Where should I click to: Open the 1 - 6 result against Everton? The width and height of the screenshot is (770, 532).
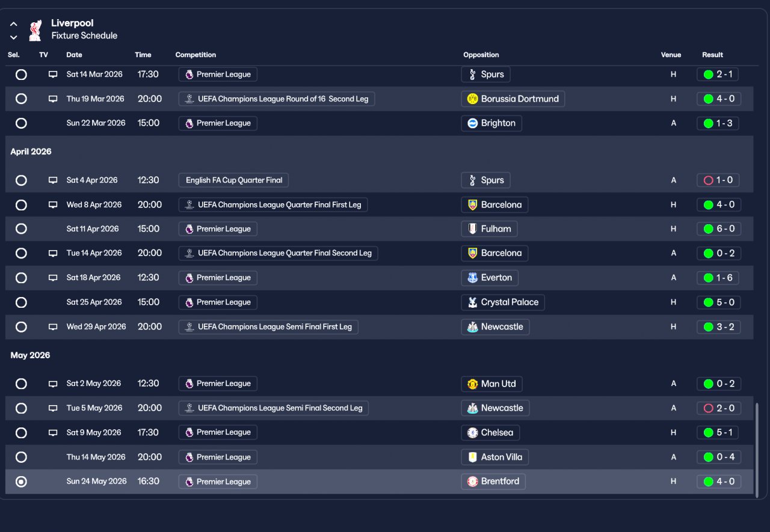[x=719, y=278]
